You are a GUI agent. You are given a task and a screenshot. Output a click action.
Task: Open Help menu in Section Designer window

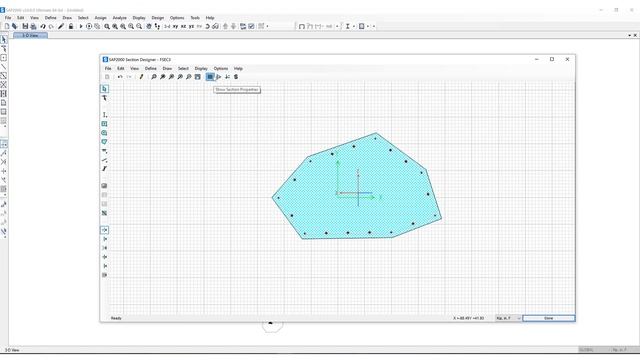pos(238,69)
